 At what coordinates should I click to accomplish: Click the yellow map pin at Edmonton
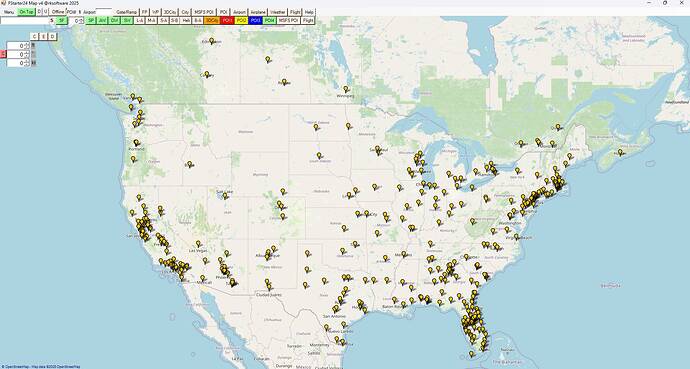pyautogui.click(x=211, y=41)
